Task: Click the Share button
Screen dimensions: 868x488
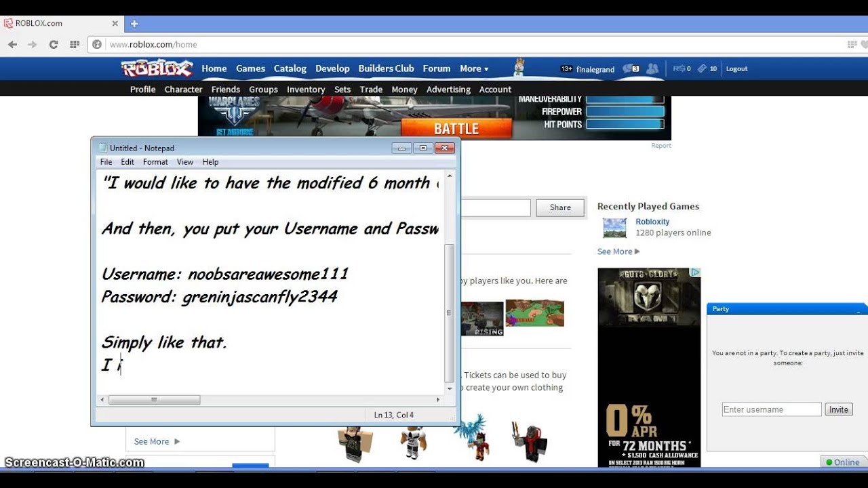Action: (560, 207)
